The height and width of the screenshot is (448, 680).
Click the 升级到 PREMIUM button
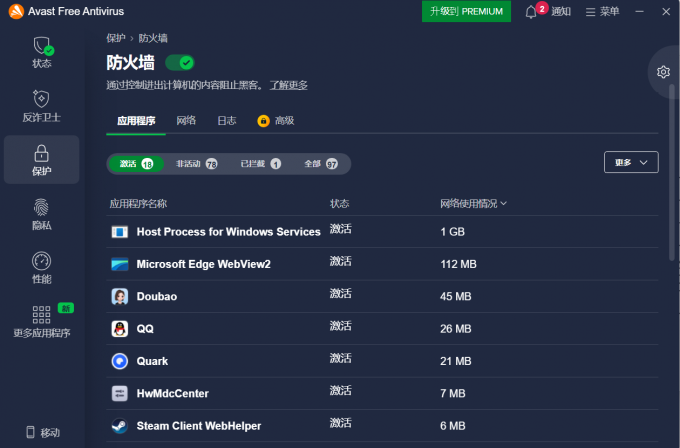pyautogui.click(x=466, y=11)
